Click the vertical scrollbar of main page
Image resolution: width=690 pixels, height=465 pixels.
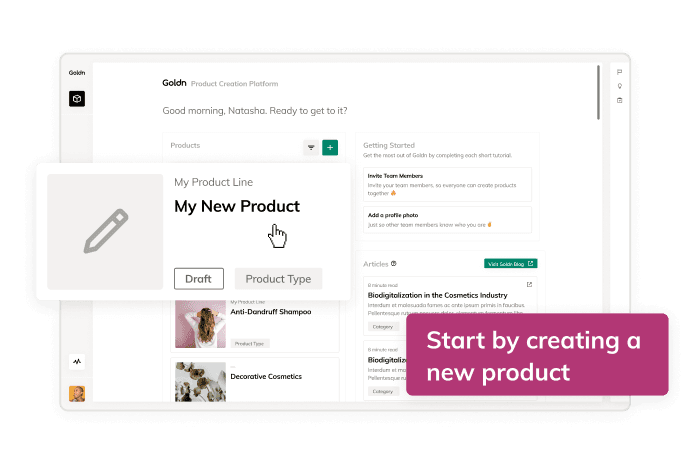[598, 92]
